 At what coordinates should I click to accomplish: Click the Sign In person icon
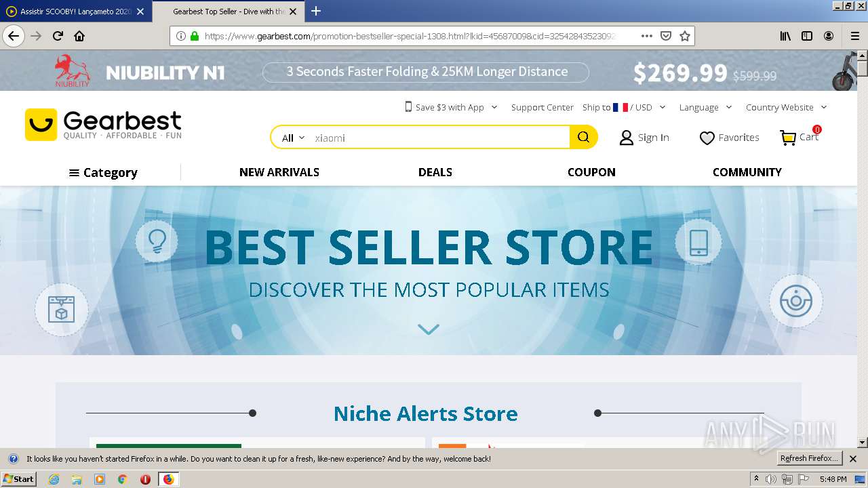pos(627,138)
